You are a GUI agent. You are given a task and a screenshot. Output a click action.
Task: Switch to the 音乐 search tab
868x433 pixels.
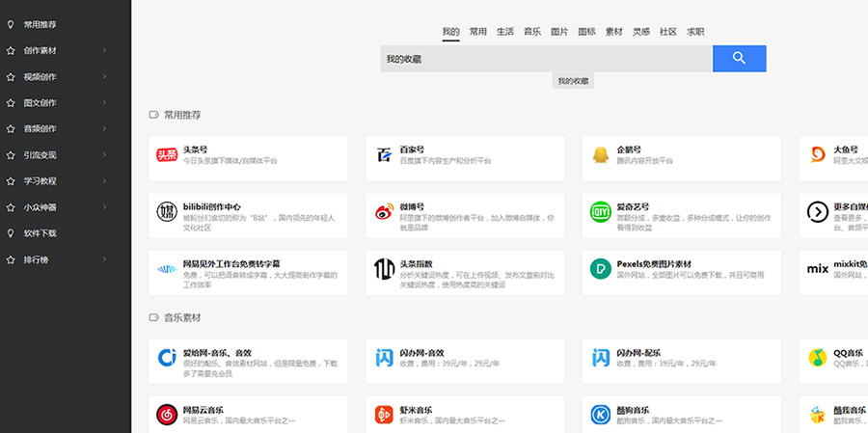[532, 32]
